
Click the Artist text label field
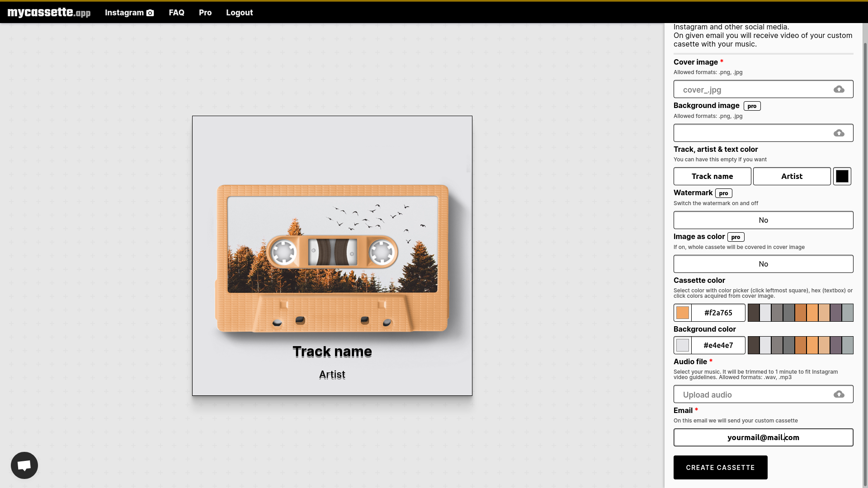tap(792, 176)
